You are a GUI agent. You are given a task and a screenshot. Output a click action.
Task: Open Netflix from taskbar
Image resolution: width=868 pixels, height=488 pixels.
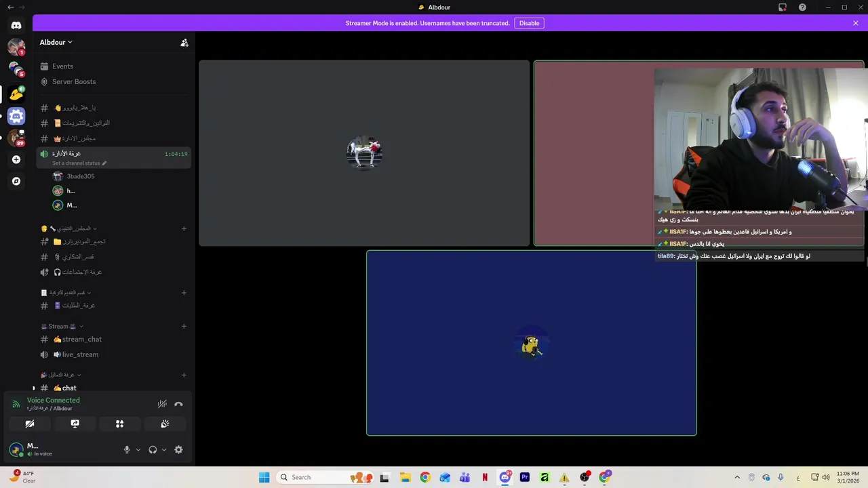485,477
